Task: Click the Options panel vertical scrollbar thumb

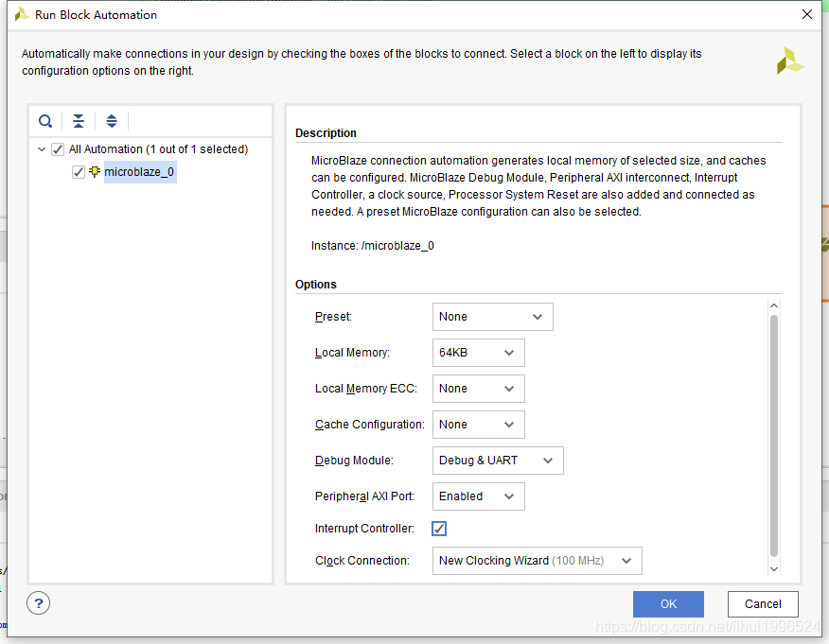Action: [774, 436]
